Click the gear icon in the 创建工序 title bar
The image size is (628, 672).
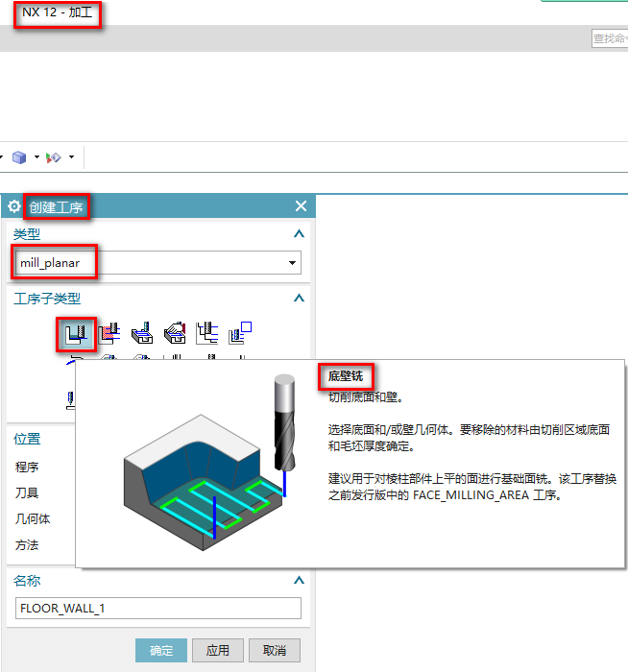point(14,206)
